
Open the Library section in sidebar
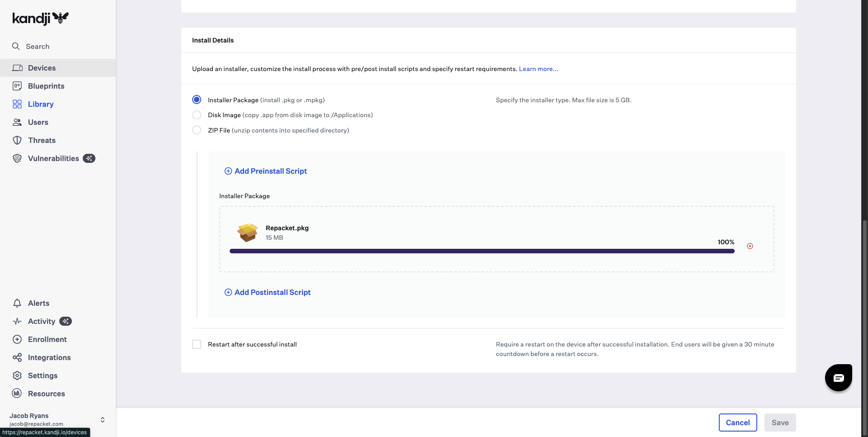pos(40,104)
